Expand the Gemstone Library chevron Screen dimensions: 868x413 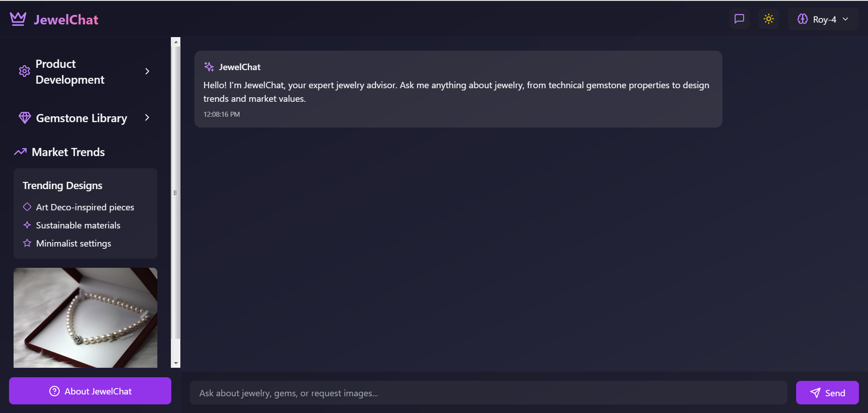tap(147, 118)
